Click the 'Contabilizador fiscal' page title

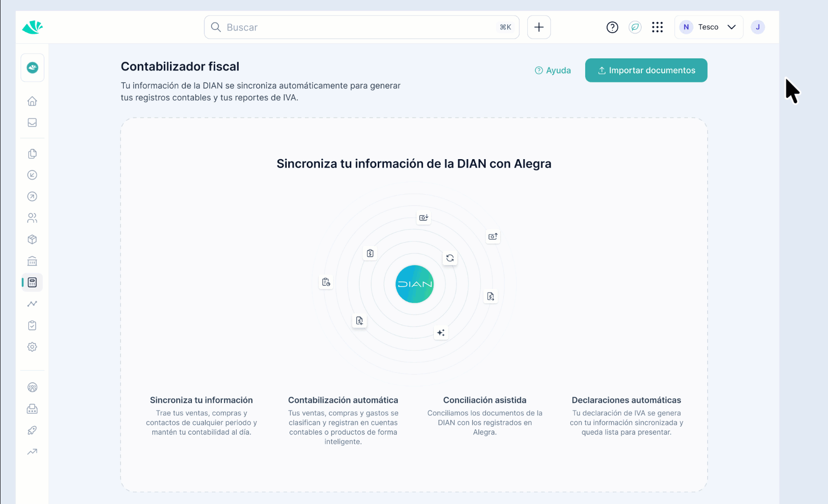tap(180, 66)
